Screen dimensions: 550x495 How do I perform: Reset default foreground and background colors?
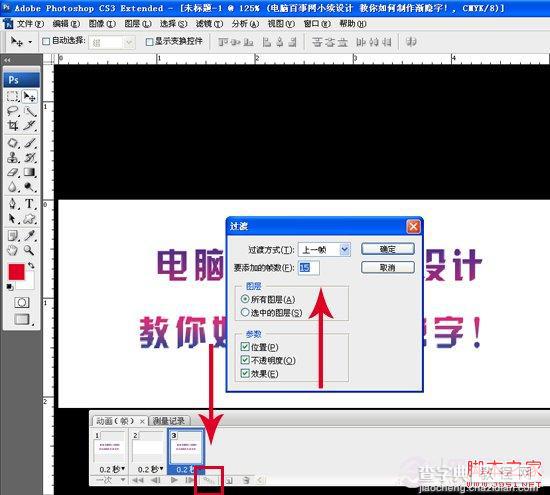pyautogui.click(x=10, y=287)
